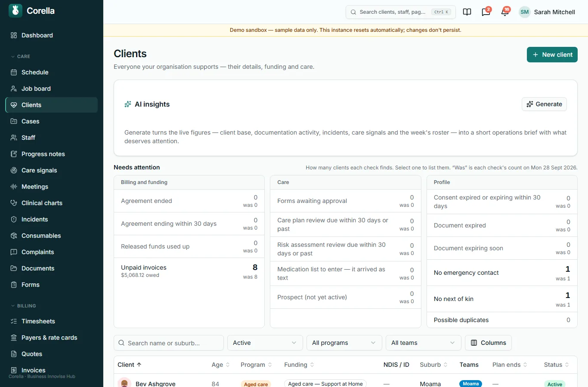Open the All teams dropdown
Screen dimensions: 588x387
tap(423, 343)
